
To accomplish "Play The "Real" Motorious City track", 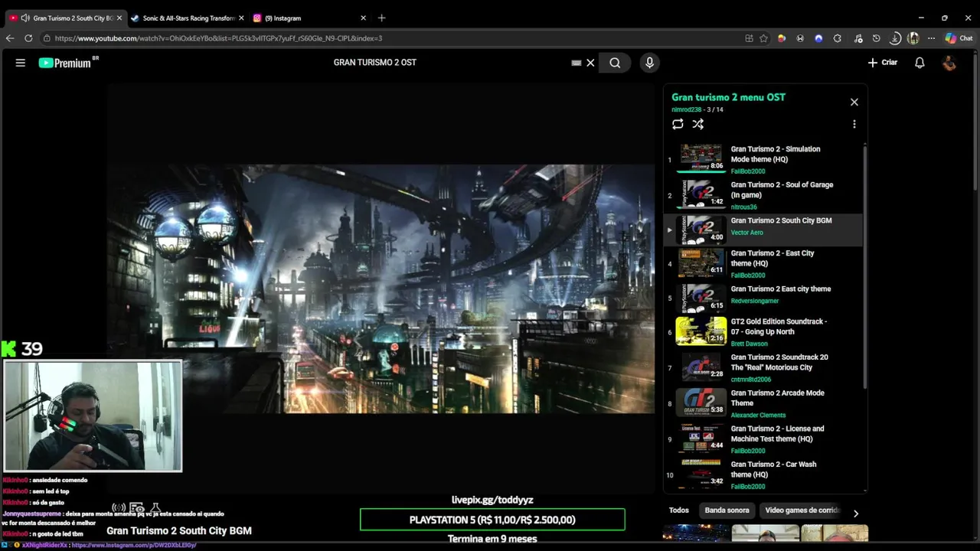I will coord(764,367).
